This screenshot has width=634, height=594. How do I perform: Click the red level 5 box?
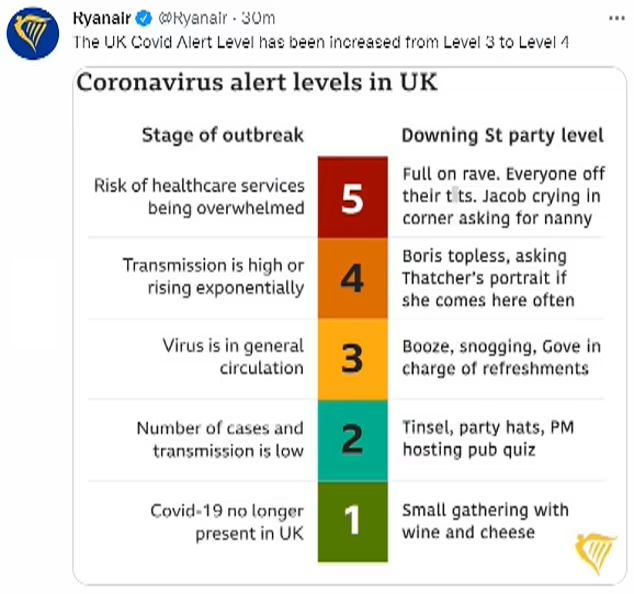click(x=352, y=197)
